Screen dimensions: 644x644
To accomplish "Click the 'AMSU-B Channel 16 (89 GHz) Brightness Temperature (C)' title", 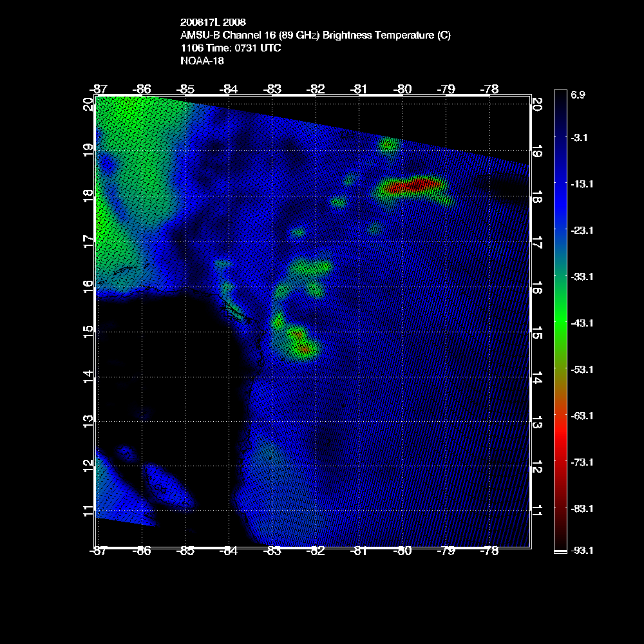I will (x=316, y=35).
